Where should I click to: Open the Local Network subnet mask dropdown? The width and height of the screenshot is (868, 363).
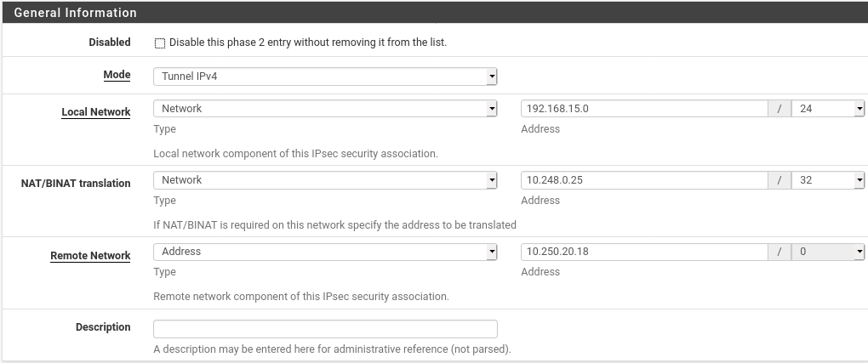(827, 109)
